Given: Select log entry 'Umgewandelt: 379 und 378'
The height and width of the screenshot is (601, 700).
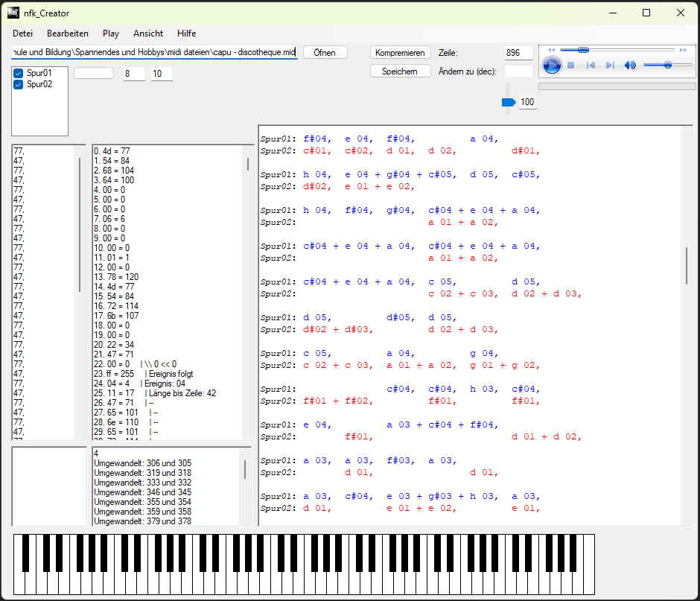Looking at the screenshot, I should coord(142,521).
